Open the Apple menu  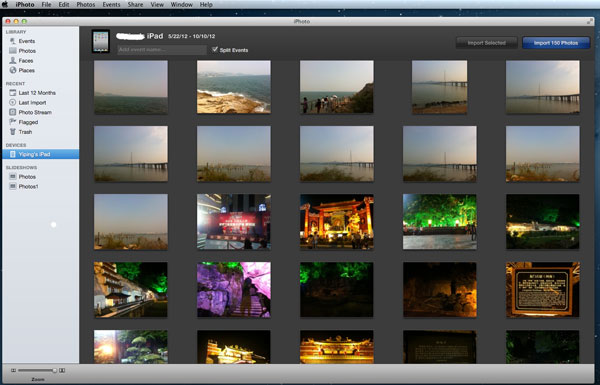click(5, 4)
